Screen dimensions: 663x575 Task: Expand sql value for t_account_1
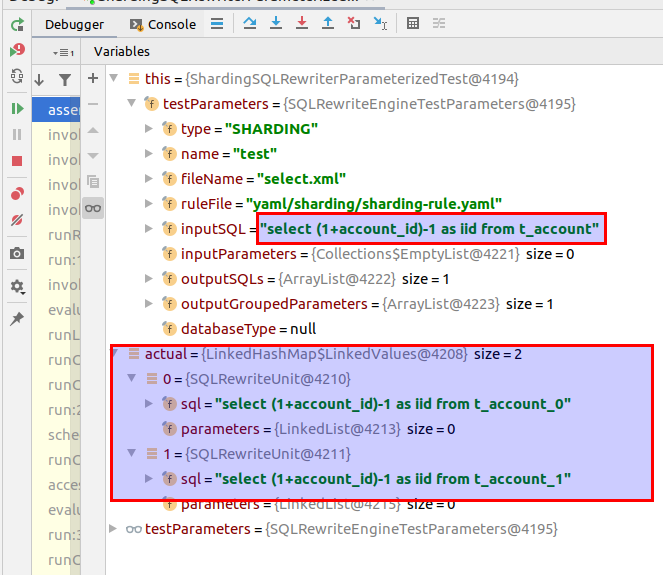148,478
